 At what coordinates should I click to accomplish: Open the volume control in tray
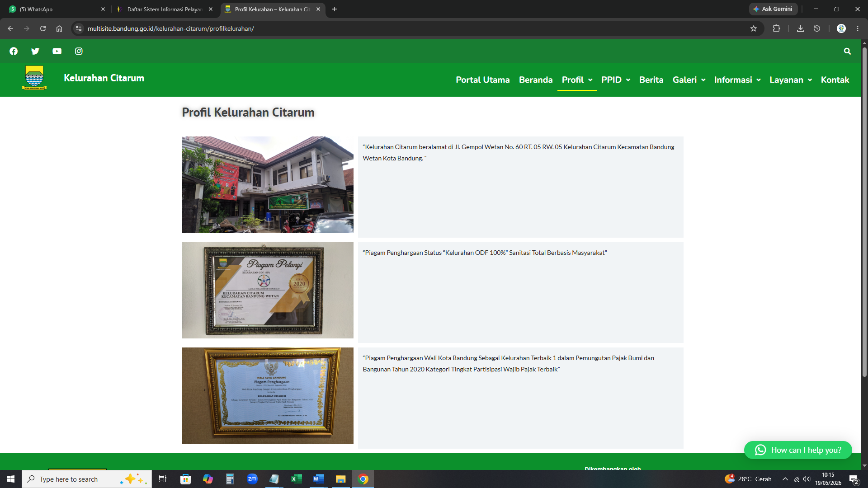click(x=807, y=479)
